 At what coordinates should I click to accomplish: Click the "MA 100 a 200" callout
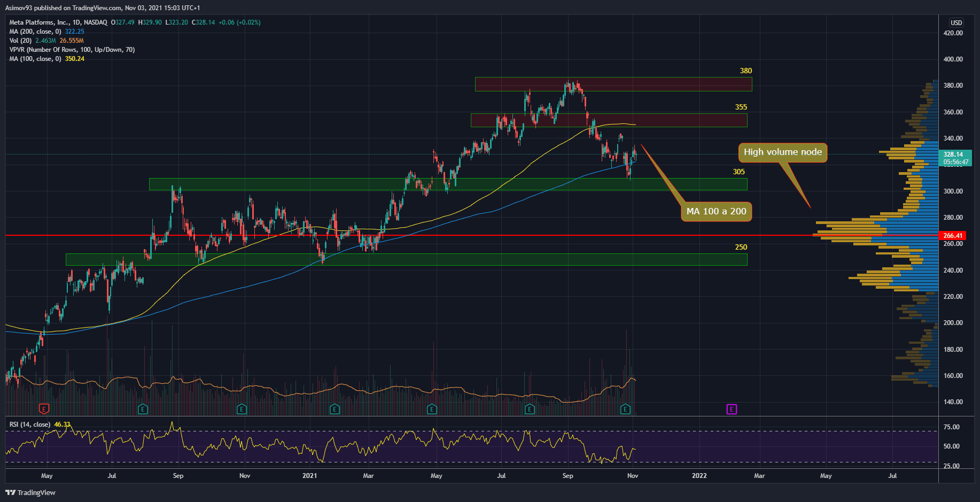(716, 212)
